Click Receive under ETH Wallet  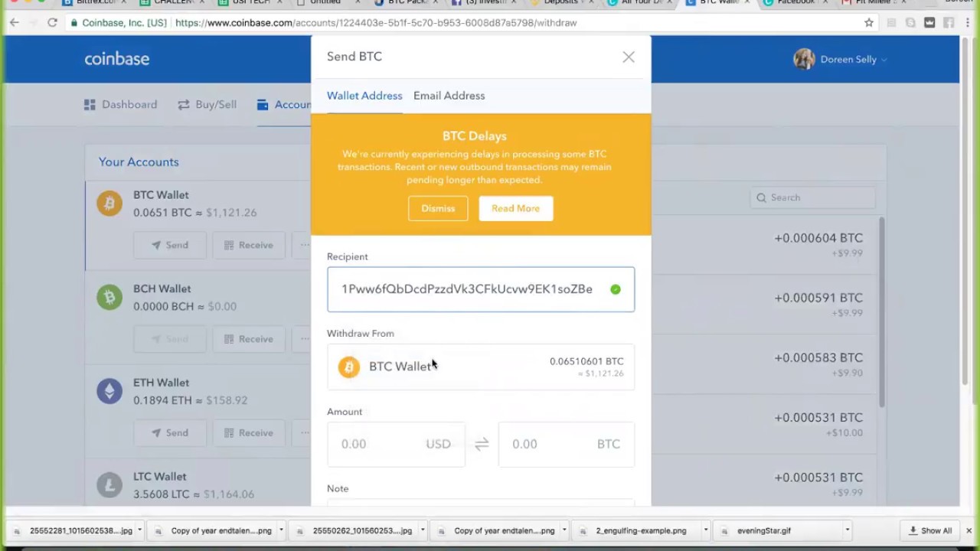pyautogui.click(x=249, y=432)
